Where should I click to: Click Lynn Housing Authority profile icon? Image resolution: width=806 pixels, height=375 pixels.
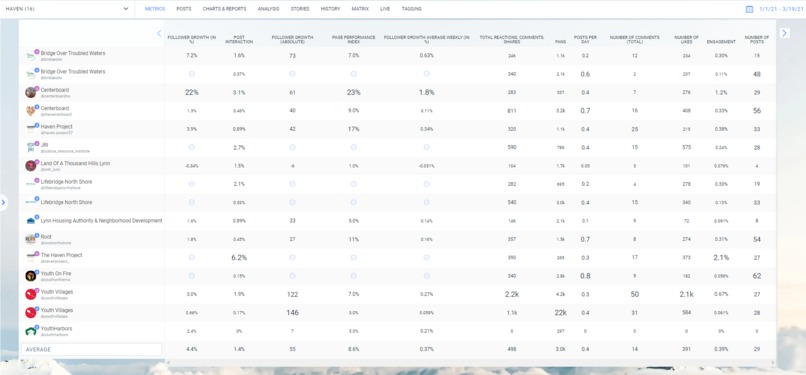tap(30, 221)
